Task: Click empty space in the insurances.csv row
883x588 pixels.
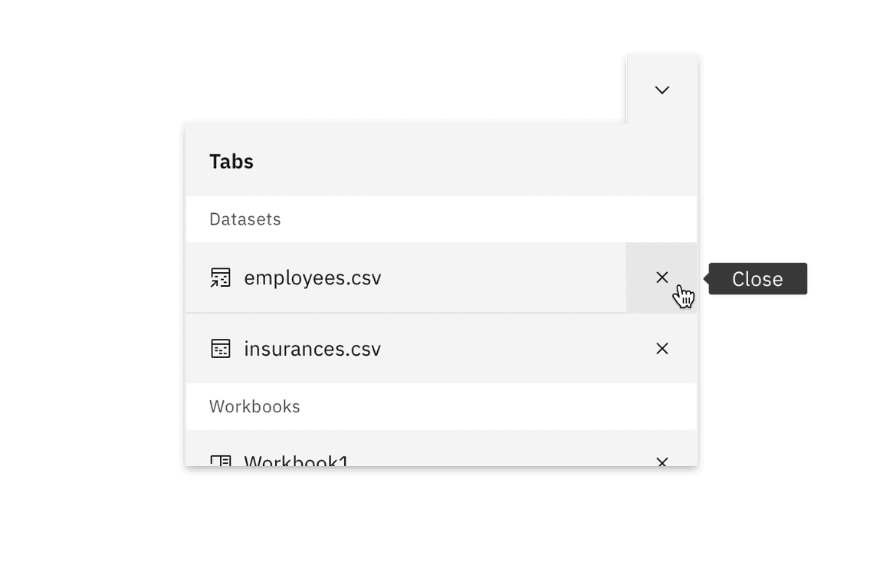Action: (498, 349)
